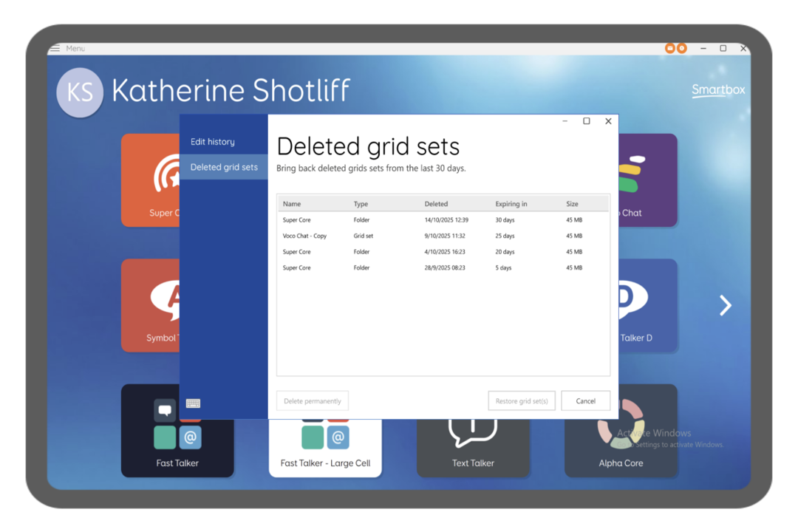Open the Fast Talker grid set tile
This screenshot has width=798, height=532.
click(177, 448)
